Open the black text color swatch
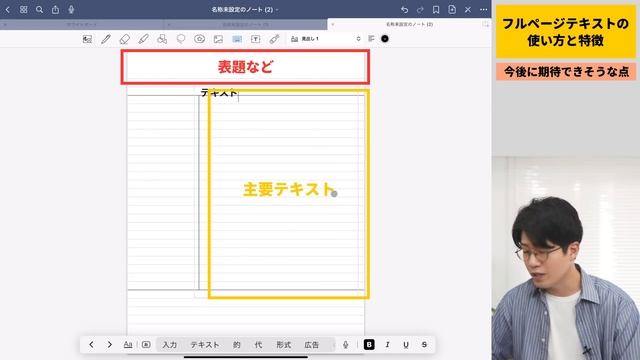Screen dimensions: 640x360 [x=384, y=39]
